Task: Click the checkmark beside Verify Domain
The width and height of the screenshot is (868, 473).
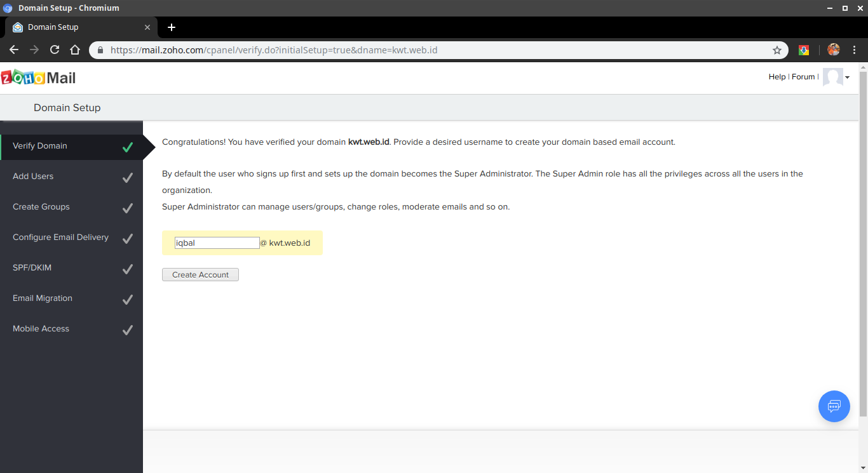Action: 128,147
